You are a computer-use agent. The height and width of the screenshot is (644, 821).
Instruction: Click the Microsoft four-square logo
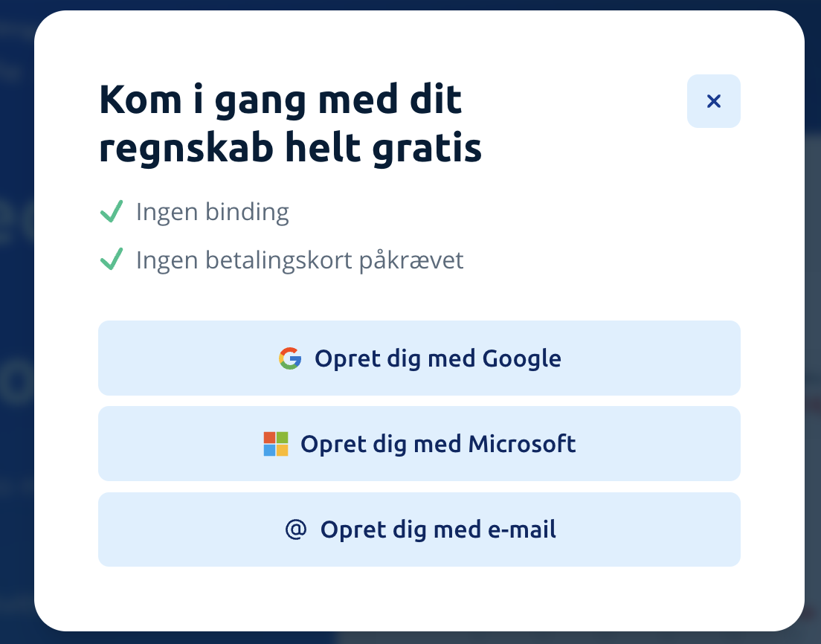[x=276, y=444]
